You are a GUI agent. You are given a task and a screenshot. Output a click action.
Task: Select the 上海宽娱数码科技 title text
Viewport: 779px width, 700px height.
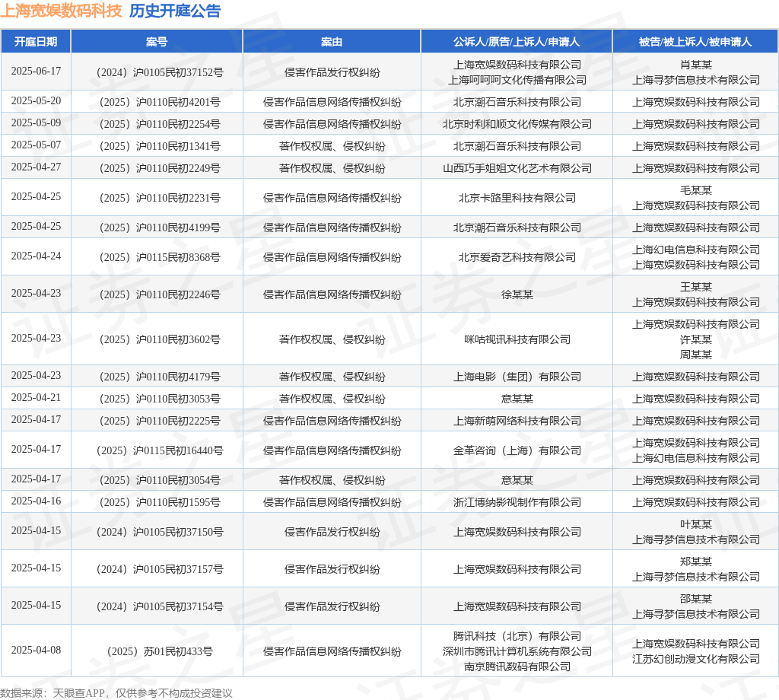pos(61,11)
